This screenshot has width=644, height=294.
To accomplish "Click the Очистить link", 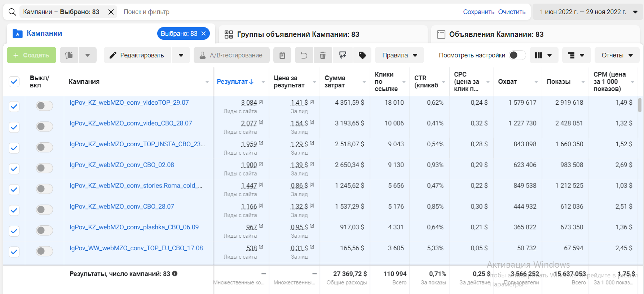I will [512, 12].
